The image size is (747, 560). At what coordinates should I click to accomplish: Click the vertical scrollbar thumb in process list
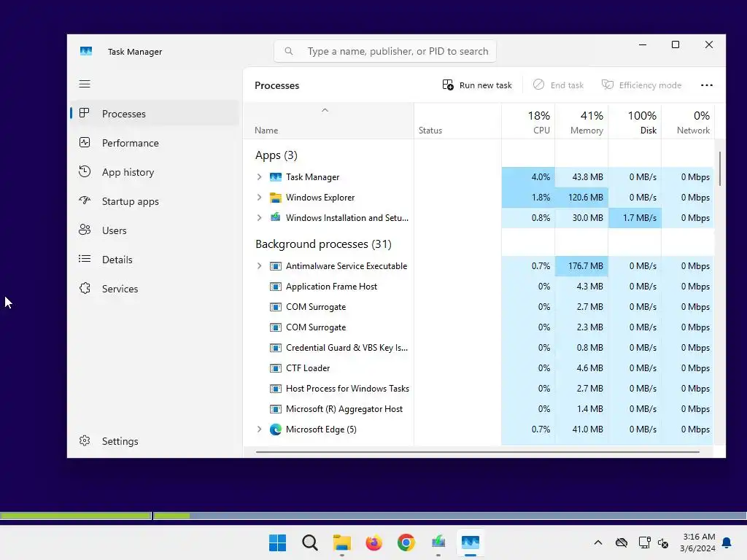(720, 169)
